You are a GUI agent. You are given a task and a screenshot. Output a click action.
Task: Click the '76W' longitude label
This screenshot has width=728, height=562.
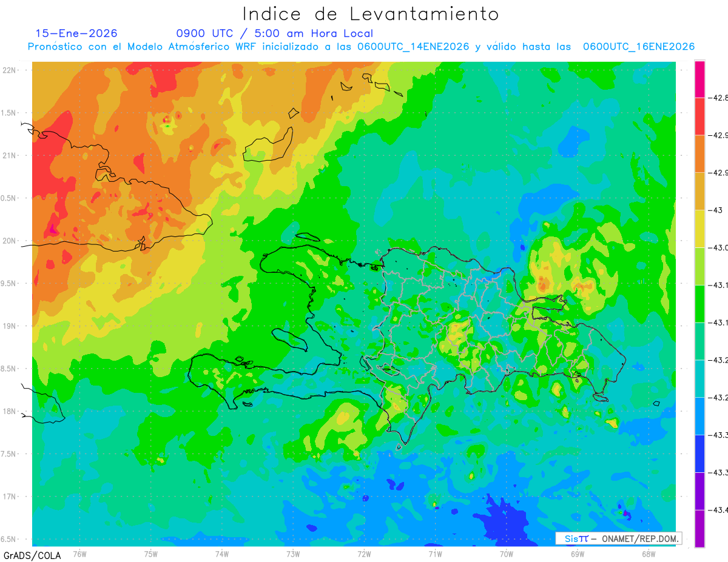(x=79, y=553)
